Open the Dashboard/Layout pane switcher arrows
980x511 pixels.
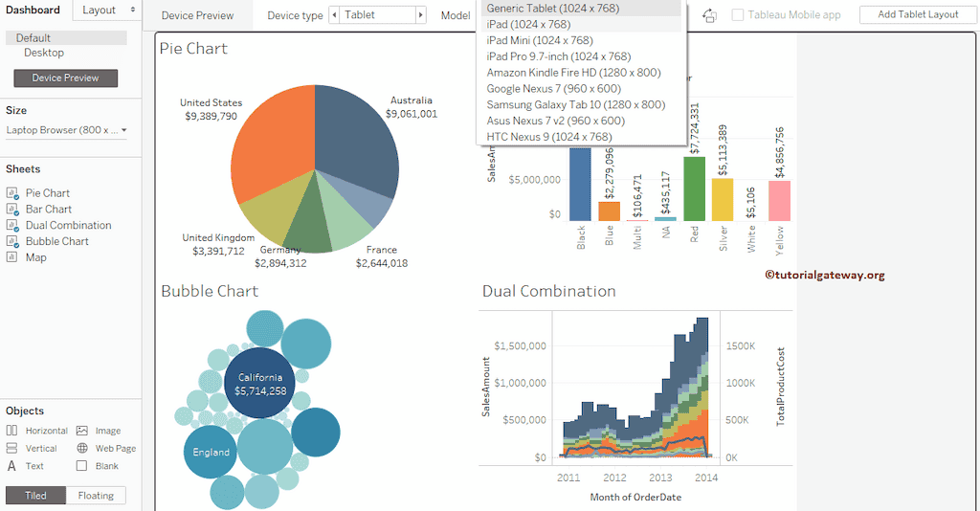pos(132,10)
